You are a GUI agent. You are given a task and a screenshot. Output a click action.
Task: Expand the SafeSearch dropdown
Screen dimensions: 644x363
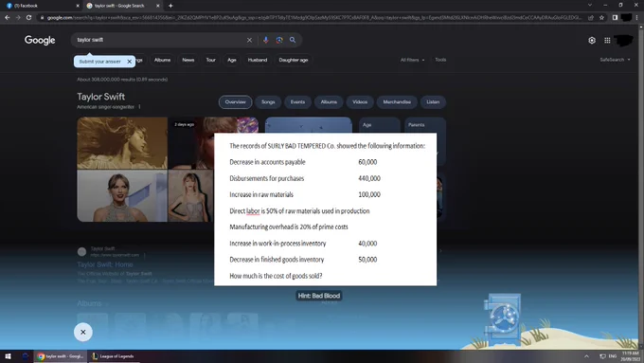pos(615,60)
